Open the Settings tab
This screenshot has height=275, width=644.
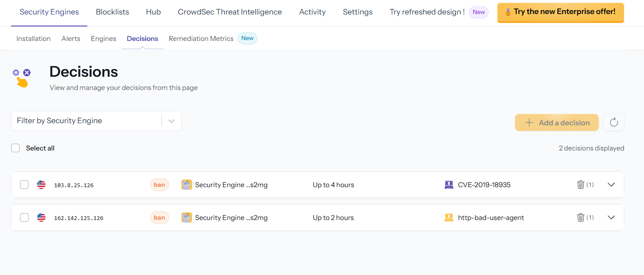[358, 12]
